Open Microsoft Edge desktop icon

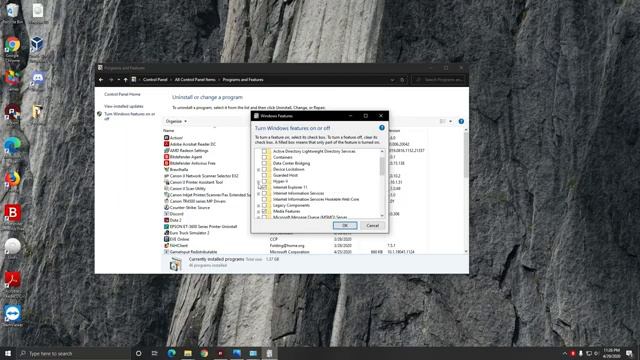tap(12, 146)
